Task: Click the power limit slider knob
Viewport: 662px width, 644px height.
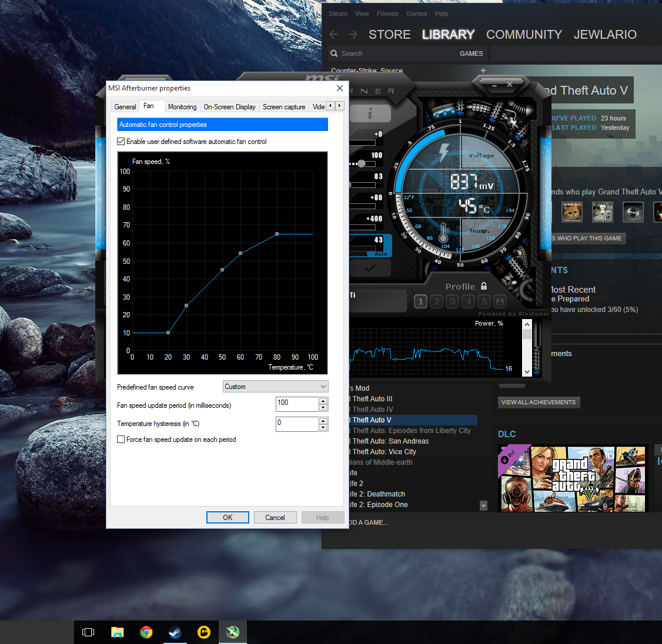Action: 361,164
